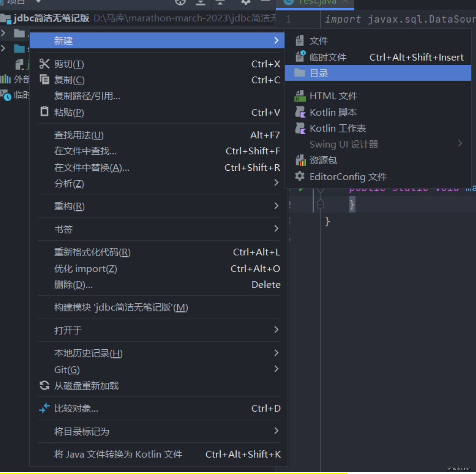Image resolution: width=476 pixels, height=474 pixels.
Task: Click the resource bundle icon beside 资源包
Action: (x=301, y=160)
